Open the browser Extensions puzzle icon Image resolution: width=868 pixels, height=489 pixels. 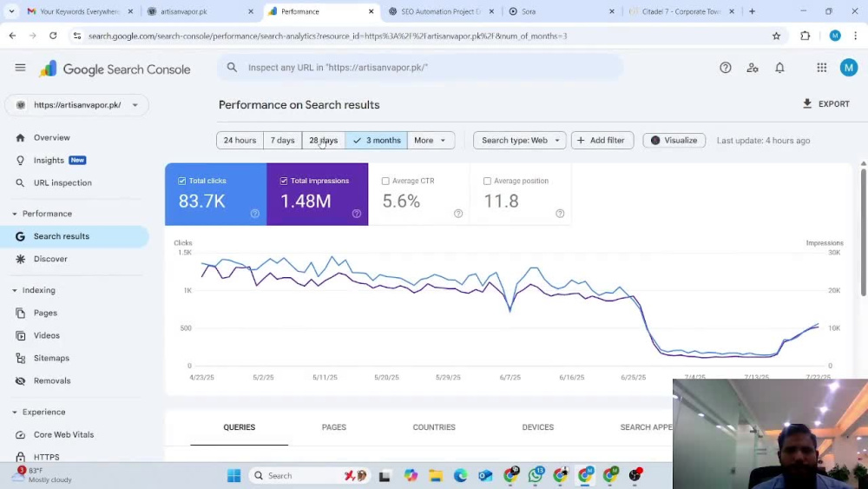[805, 36]
